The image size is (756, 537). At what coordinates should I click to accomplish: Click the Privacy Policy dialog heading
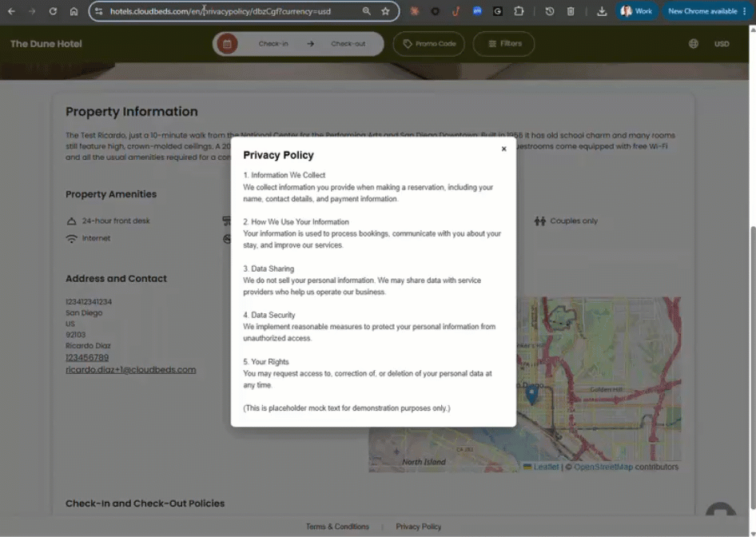pyautogui.click(x=278, y=155)
